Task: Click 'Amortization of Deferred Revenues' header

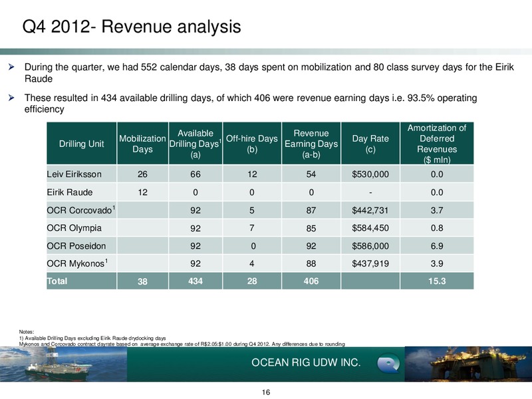Action: click(x=437, y=144)
